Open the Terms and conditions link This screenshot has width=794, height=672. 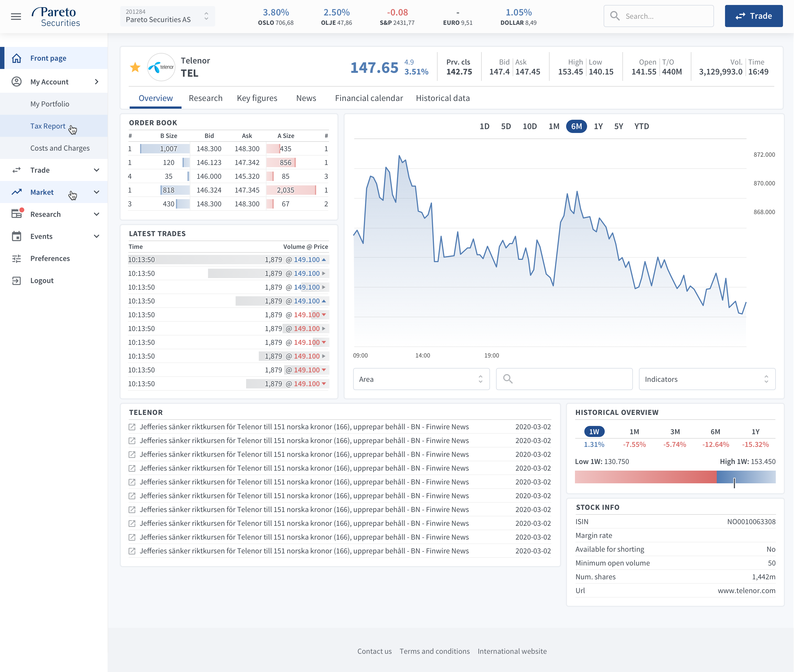click(x=434, y=651)
